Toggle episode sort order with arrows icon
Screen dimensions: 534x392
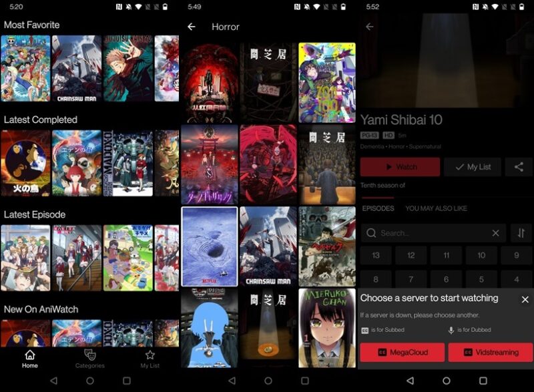(519, 233)
